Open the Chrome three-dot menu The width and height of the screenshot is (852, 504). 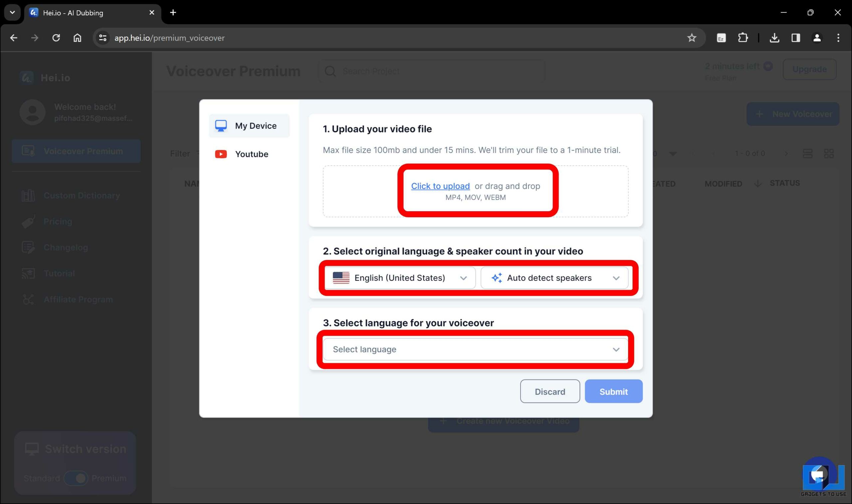838,38
